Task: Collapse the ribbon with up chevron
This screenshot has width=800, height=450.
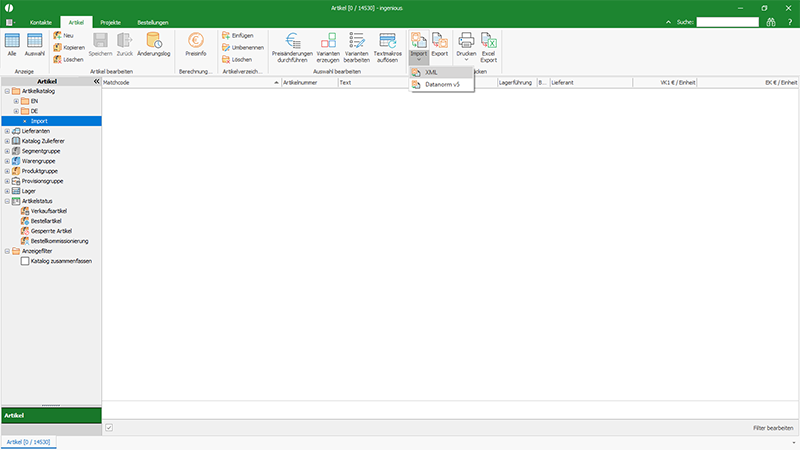Action: click(x=668, y=22)
